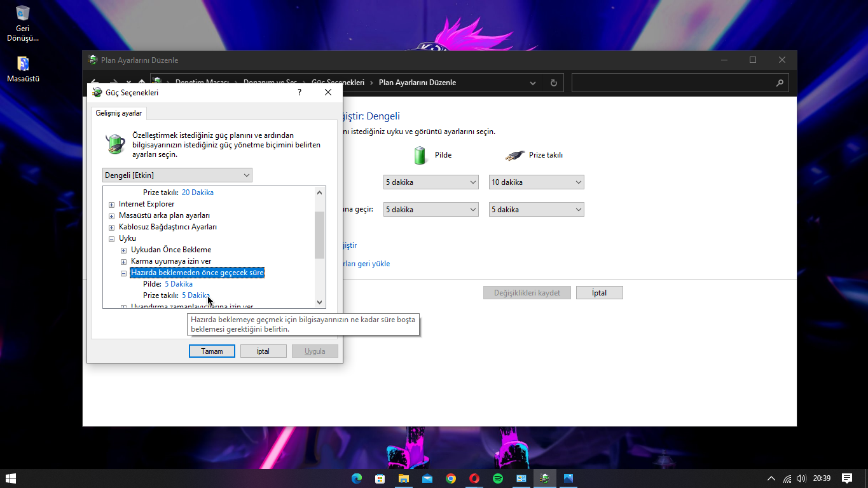Open the Pilde 5 dakika display dropdown
The height and width of the screenshot is (488, 868).
[x=431, y=182]
